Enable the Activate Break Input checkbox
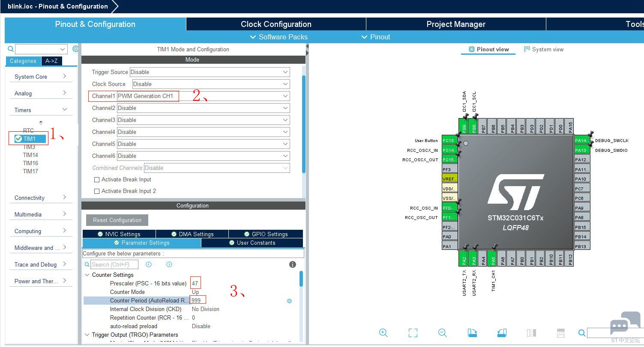Image resolution: width=644 pixels, height=347 pixels. [97, 180]
